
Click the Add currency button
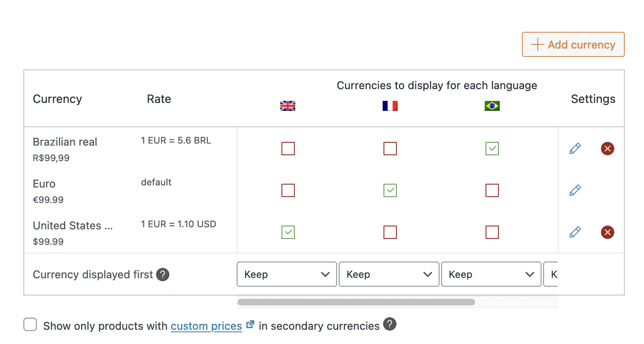(x=573, y=44)
